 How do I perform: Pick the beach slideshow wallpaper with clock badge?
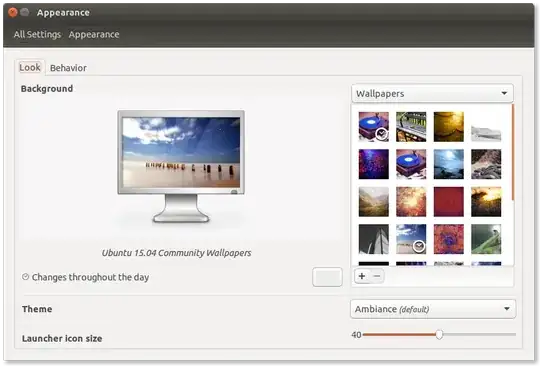(411, 239)
